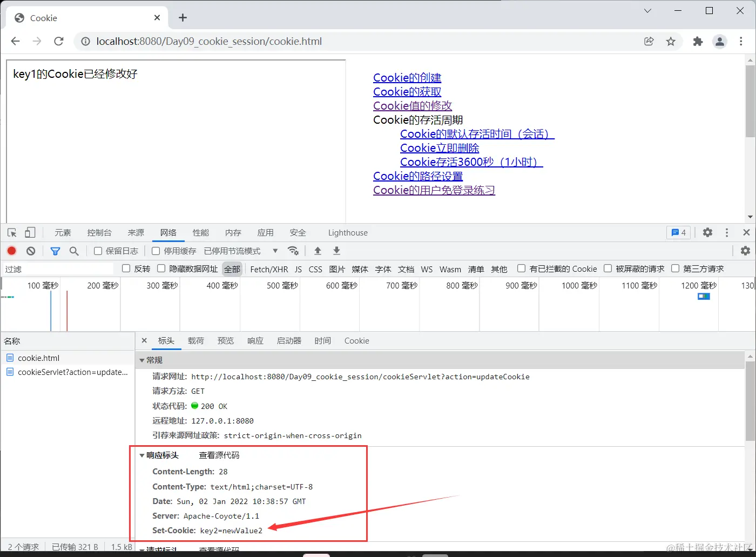Screen dimensions: 756x557
Task: Filter requests by 全部 type
Action: [232, 269]
